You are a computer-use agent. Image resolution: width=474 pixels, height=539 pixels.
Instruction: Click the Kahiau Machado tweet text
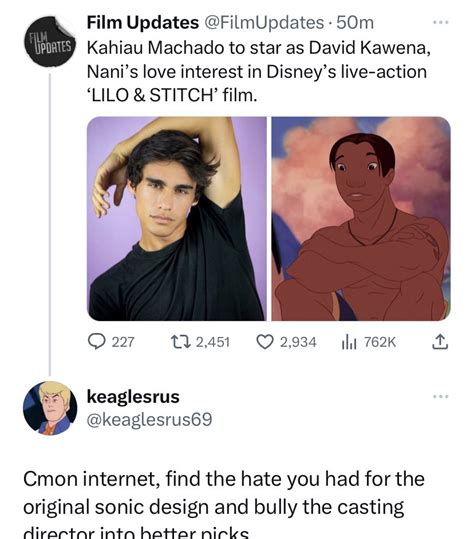coord(258,72)
